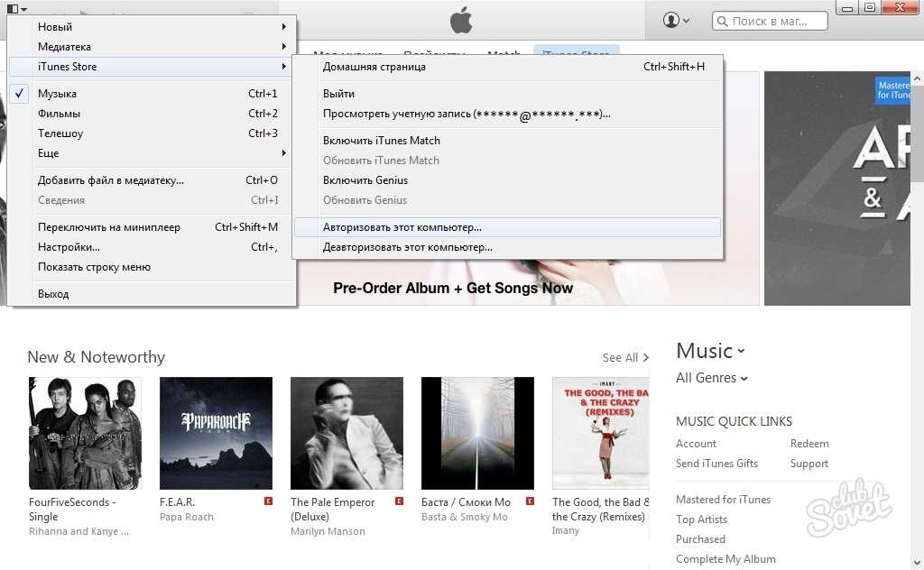Choose Авторизовать этот компьютер from the submenu

pos(402,227)
